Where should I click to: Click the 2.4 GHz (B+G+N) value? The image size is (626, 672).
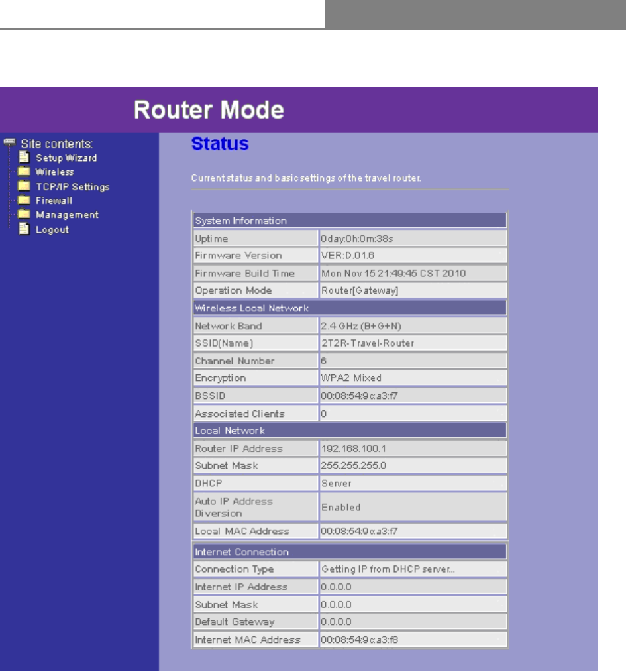pyautogui.click(x=361, y=326)
